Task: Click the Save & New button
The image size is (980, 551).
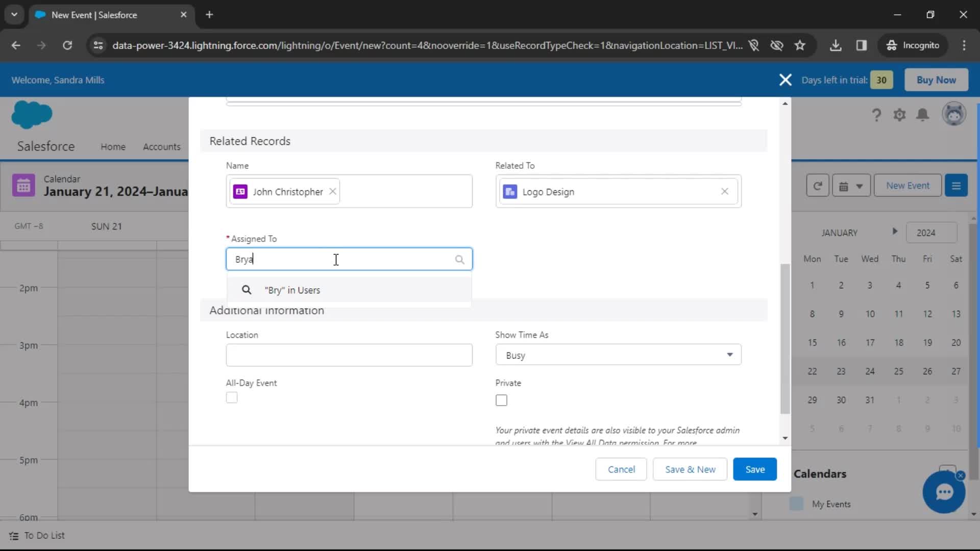Action: pos(690,469)
